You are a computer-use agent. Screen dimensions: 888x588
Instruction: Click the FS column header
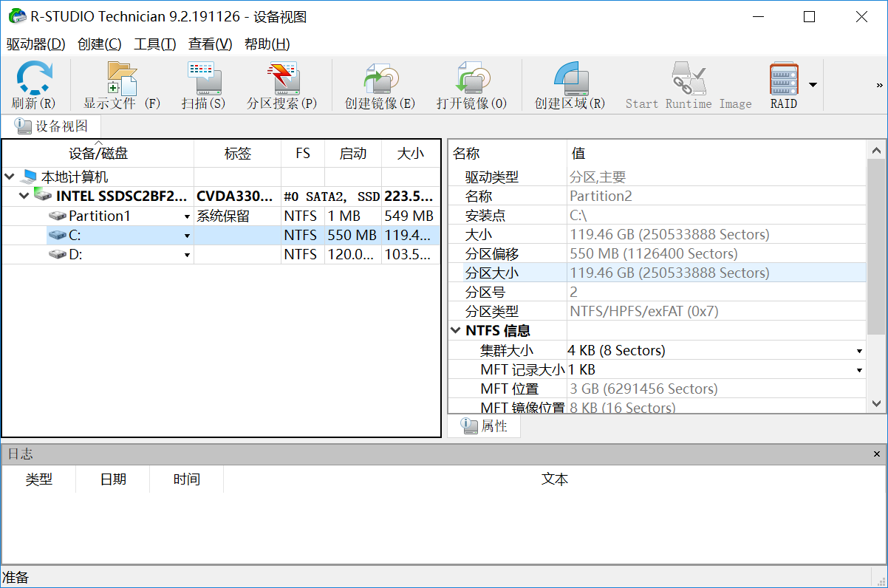[303, 154]
